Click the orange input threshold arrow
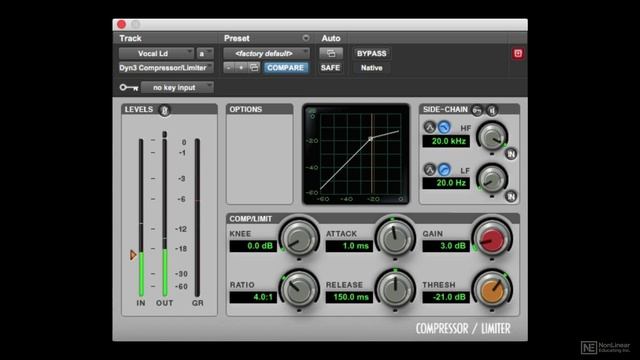640x360 pixels. tap(133, 255)
